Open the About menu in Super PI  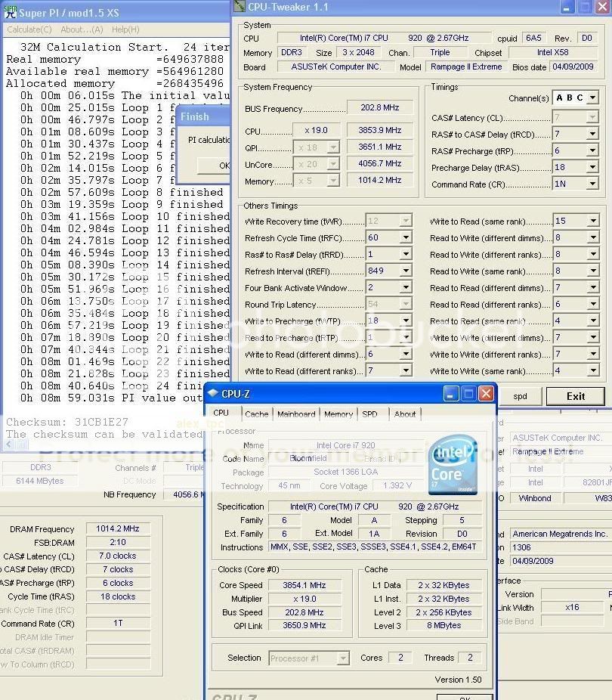[82, 29]
